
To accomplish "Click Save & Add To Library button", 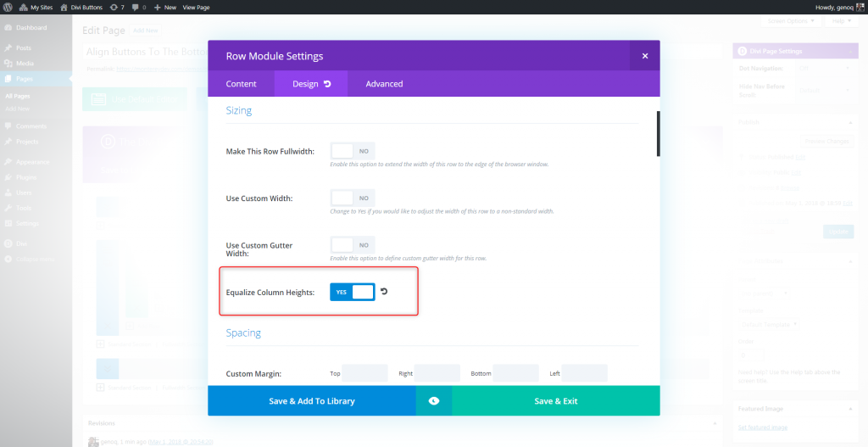I will point(312,401).
